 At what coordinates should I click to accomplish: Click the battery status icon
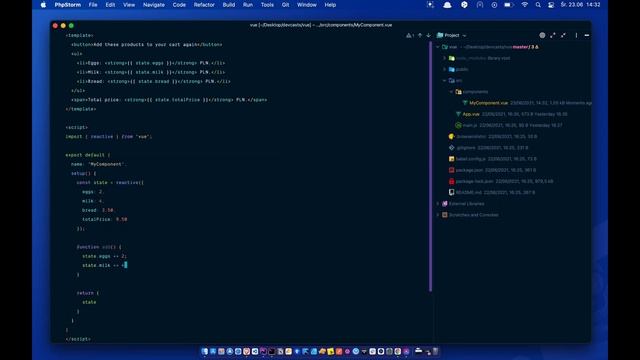508,5
